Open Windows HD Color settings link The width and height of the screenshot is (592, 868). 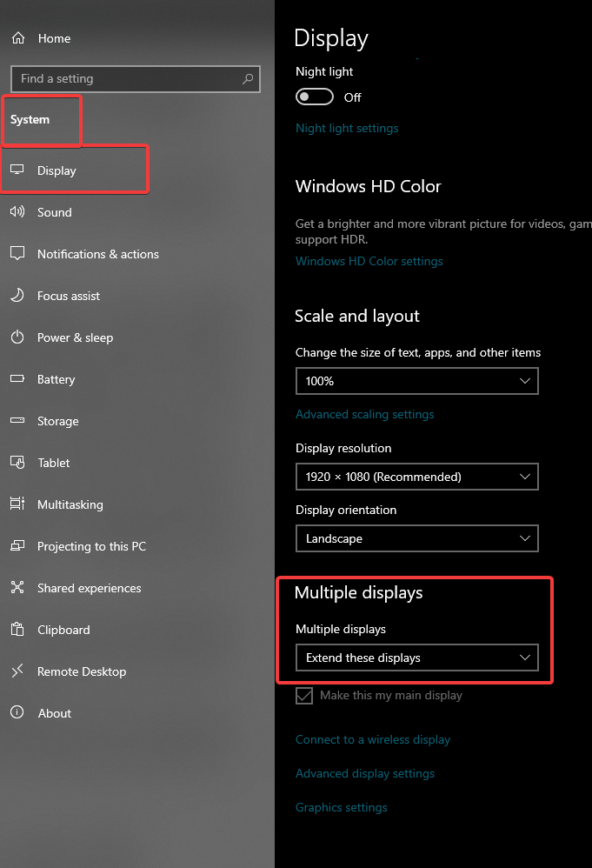[369, 261]
